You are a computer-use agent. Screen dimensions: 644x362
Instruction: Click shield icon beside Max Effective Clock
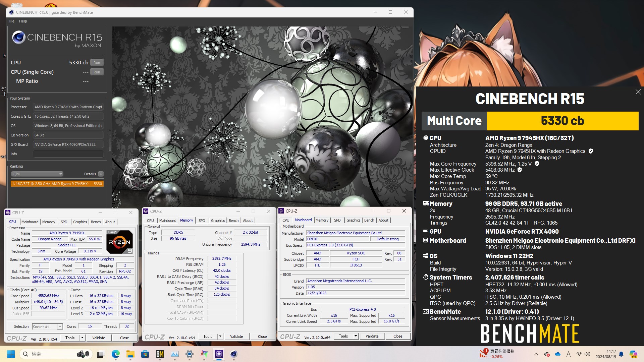(520, 170)
